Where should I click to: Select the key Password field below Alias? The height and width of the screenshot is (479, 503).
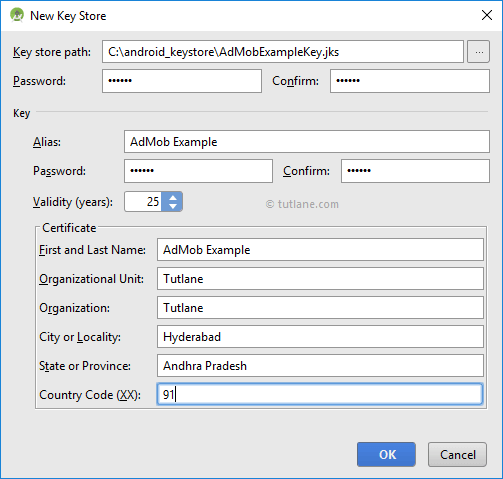pyautogui.click(x=198, y=171)
